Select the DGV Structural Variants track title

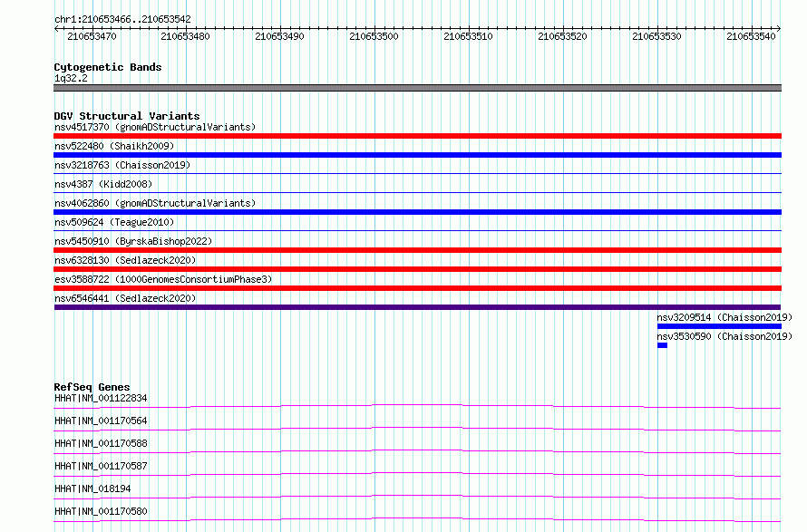tap(127, 116)
